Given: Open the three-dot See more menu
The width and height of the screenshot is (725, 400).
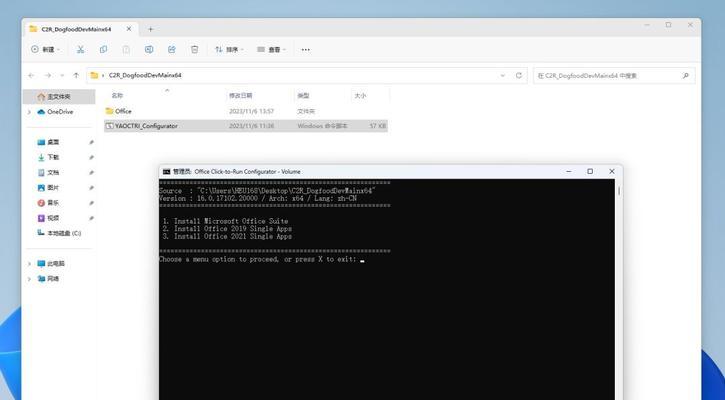Looking at the screenshot, I should point(306,49).
